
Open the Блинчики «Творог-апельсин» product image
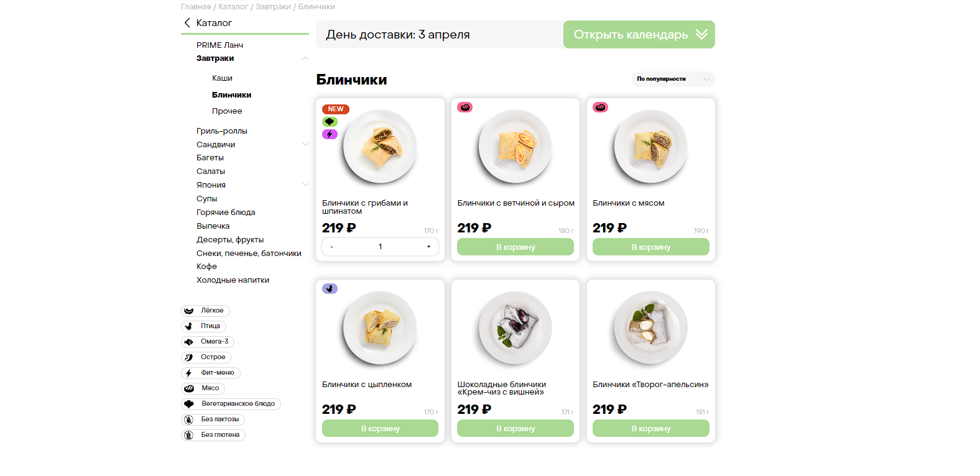coord(650,327)
